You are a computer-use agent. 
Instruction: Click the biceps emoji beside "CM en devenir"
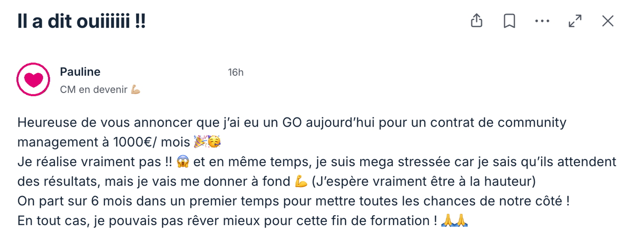(135, 90)
